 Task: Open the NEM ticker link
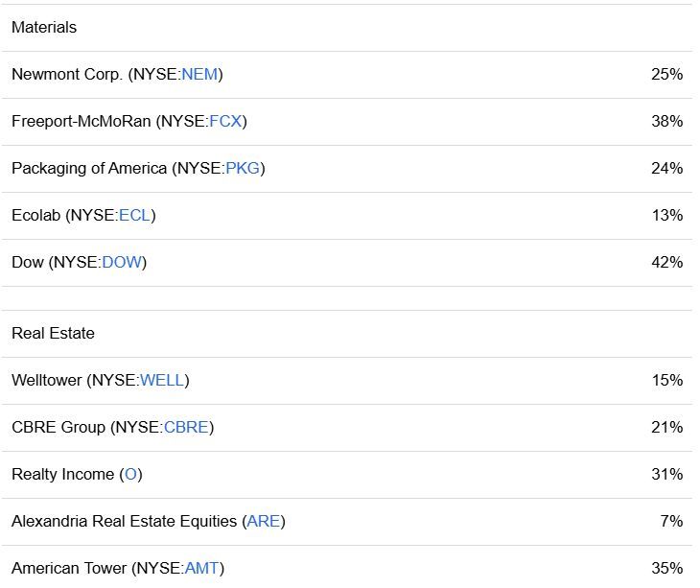(199, 74)
